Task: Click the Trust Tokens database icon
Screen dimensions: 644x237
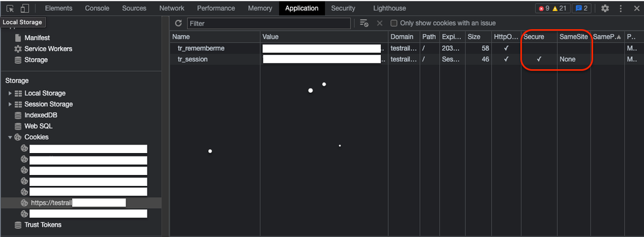Action: [x=17, y=225]
